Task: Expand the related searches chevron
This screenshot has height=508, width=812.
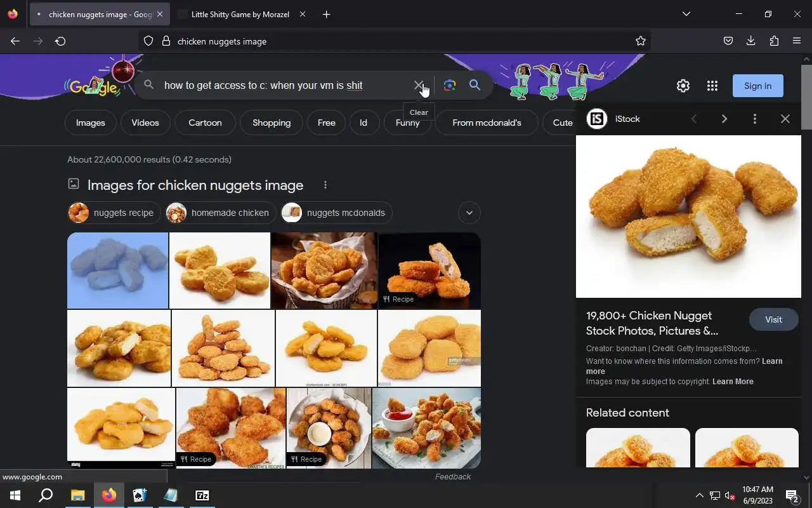Action: pos(469,213)
